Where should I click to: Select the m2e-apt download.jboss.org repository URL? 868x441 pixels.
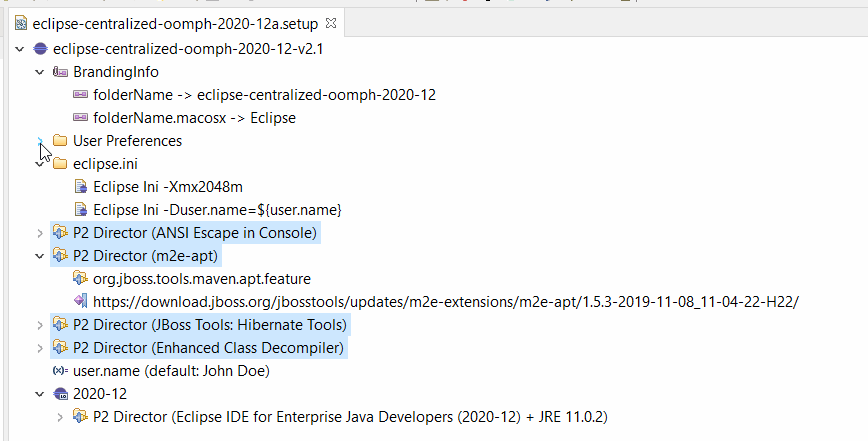(x=446, y=302)
